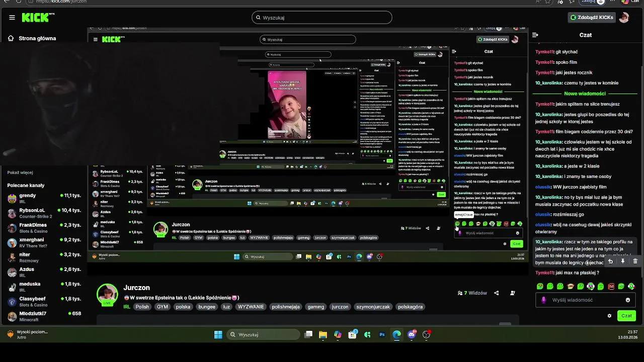
Task: Delete the hovered chat message
Action: coord(635,261)
